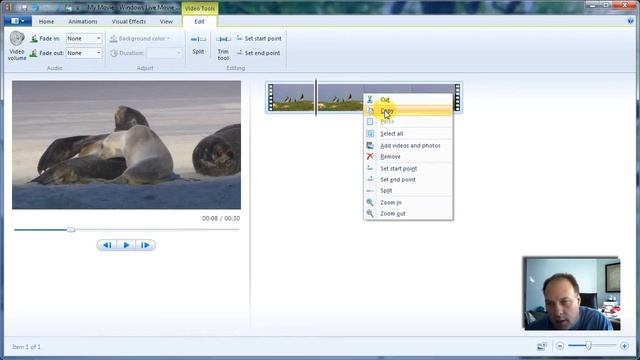Choose Set end point in context menu
Screen dimensions: 640x360
408,179
